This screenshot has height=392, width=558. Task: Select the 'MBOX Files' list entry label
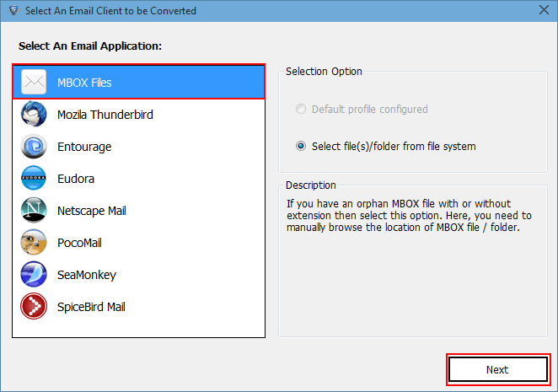tap(84, 83)
